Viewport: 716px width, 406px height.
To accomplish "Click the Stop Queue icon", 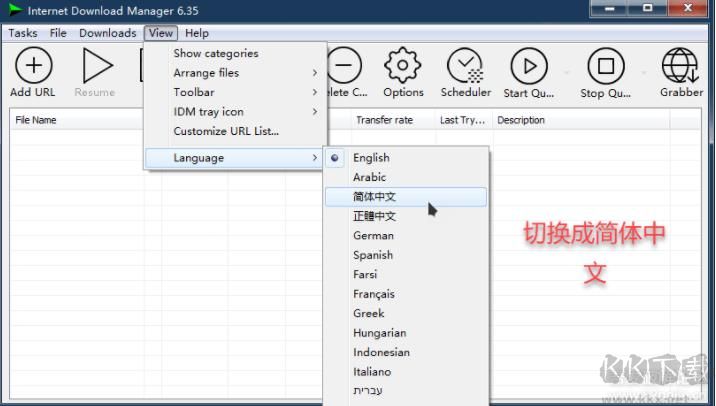I will coord(605,67).
